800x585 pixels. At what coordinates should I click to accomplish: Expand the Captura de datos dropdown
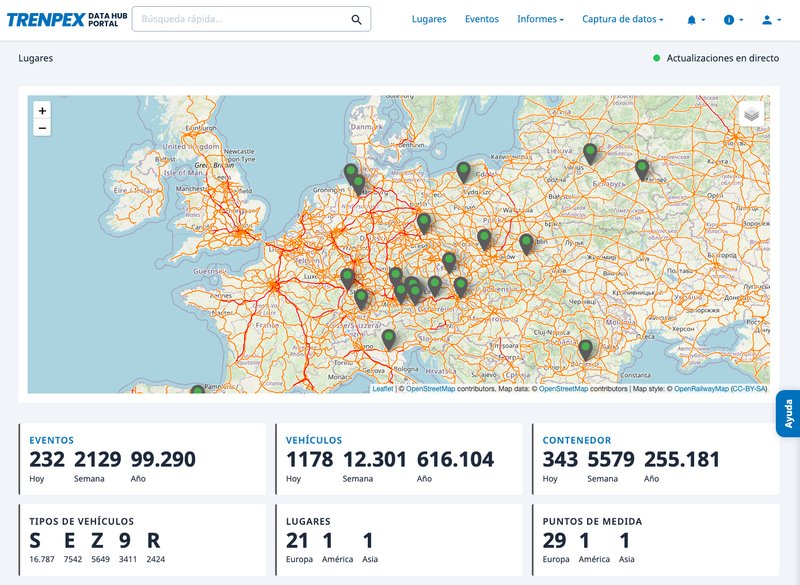point(623,18)
